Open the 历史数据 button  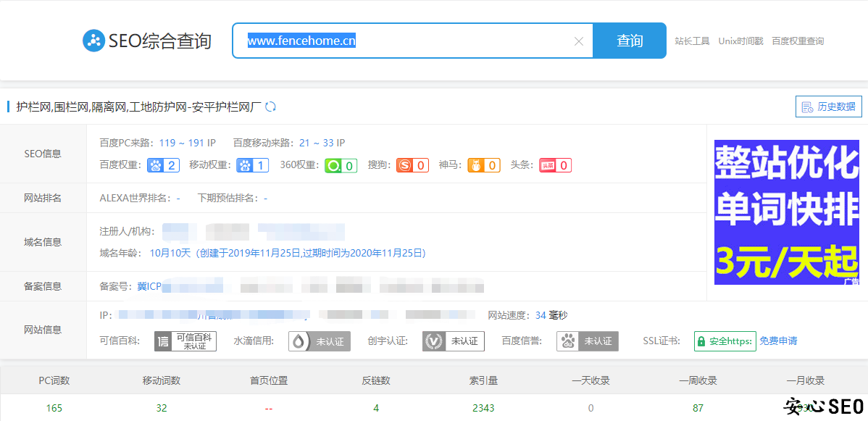pos(829,107)
